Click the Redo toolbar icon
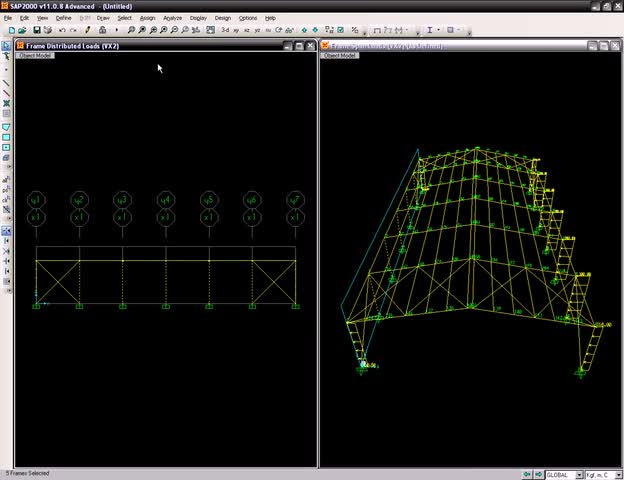Screen dimensions: 624x480 click(x=73, y=30)
